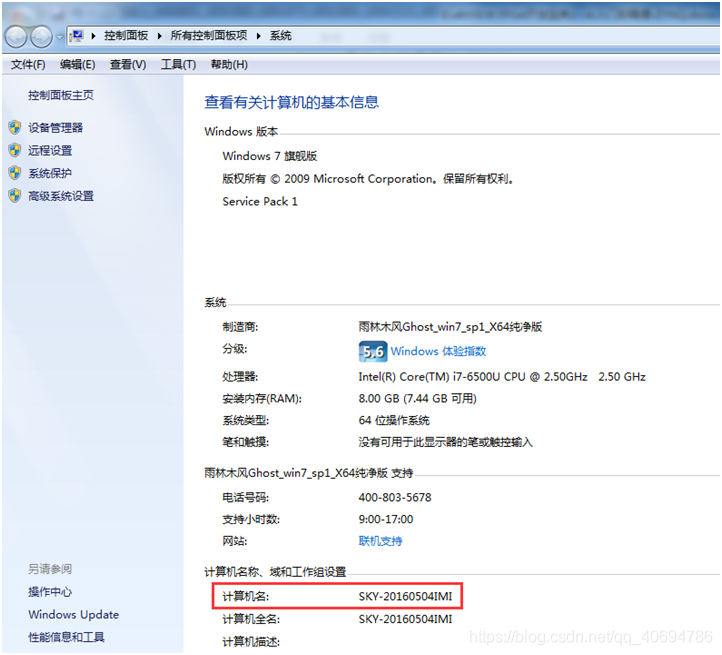Click RAM value 8.00 GB (7.44 GB 可用)
The image size is (722, 655).
pos(418,398)
